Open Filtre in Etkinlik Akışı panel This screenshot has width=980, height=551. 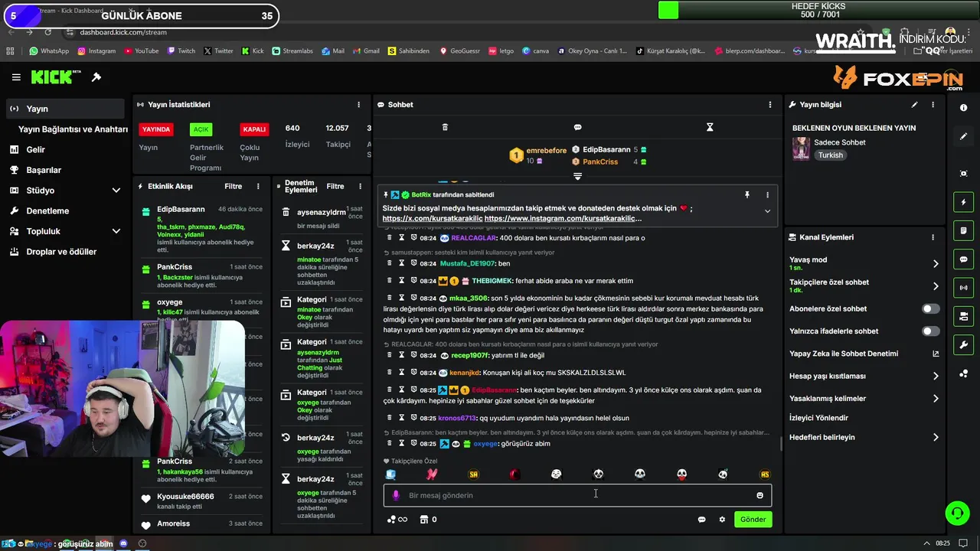233,187
